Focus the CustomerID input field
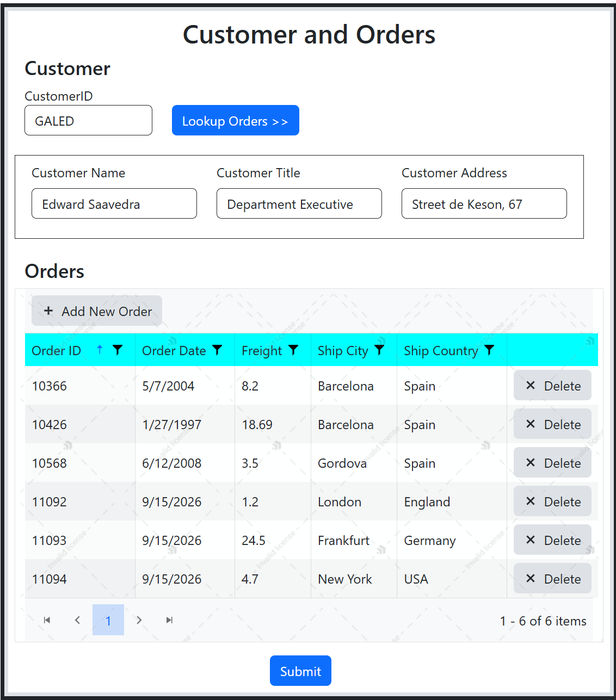Image resolution: width=616 pixels, height=700 pixels. click(x=88, y=120)
